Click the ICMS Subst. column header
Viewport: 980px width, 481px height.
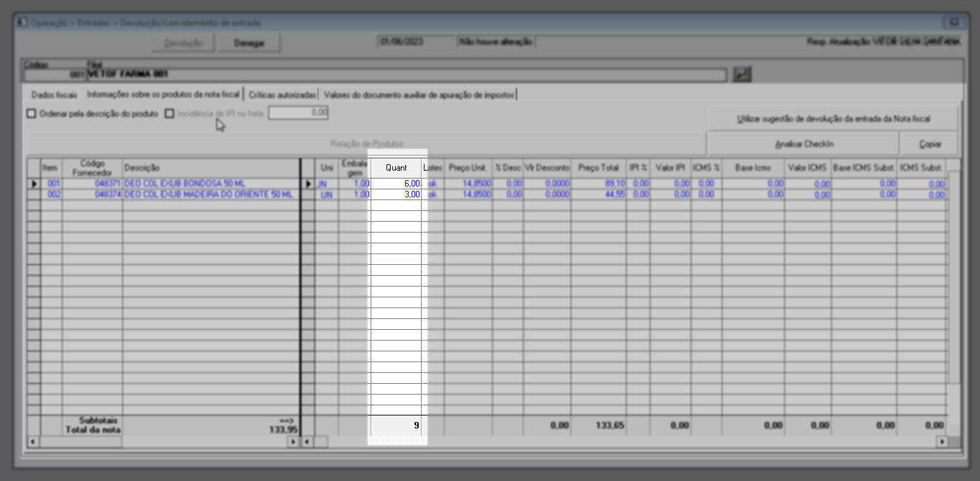click(x=922, y=167)
